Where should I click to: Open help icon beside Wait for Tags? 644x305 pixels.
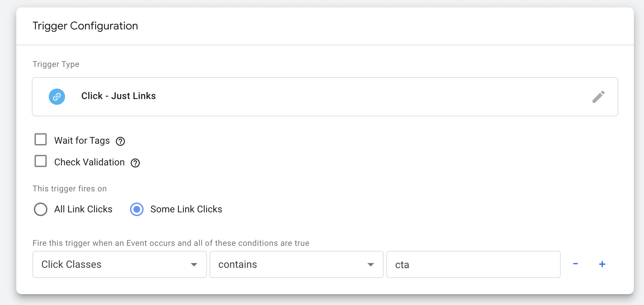120,141
